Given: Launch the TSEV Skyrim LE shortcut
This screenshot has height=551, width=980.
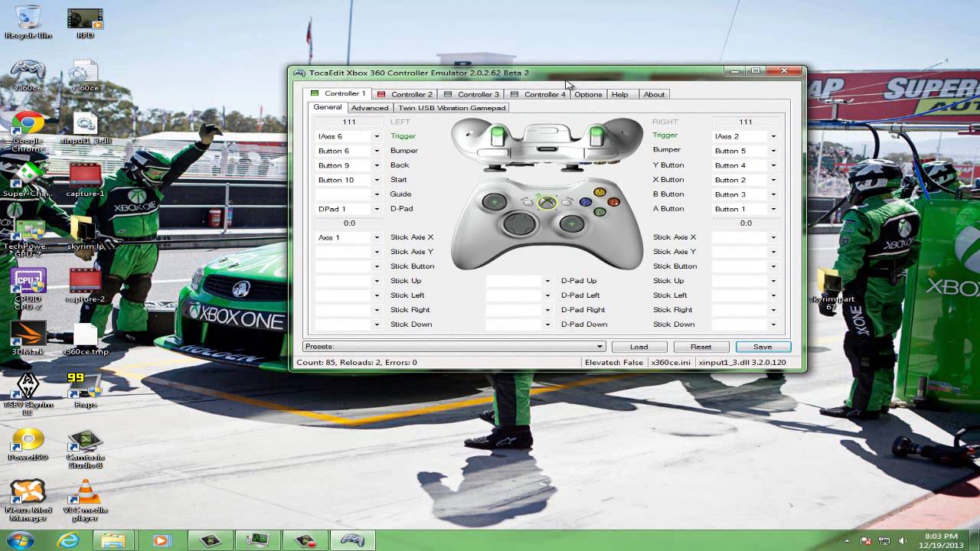Looking at the screenshot, I should [x=28, y=394].
